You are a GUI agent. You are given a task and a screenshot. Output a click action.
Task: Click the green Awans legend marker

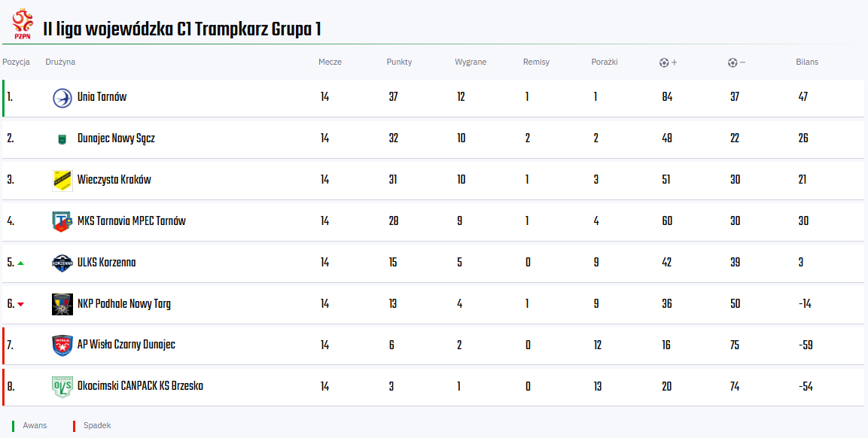pos(14,426)
